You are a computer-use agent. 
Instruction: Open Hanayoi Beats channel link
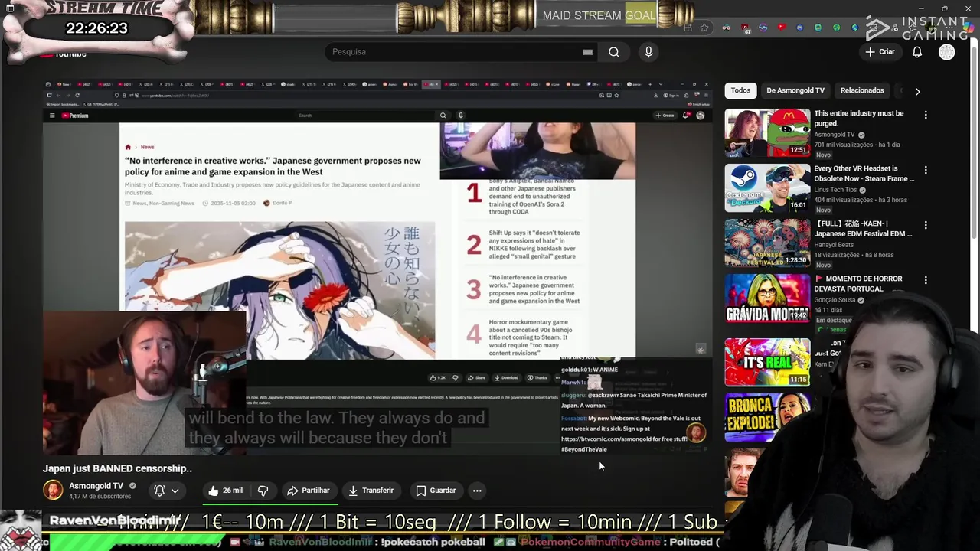(x=834, y=245)
